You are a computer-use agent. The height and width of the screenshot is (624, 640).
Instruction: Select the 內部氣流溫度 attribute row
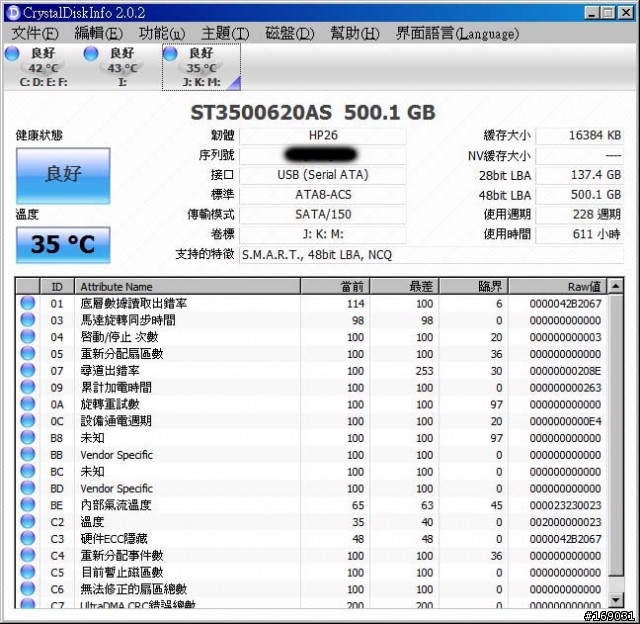(x=311, y=505)
